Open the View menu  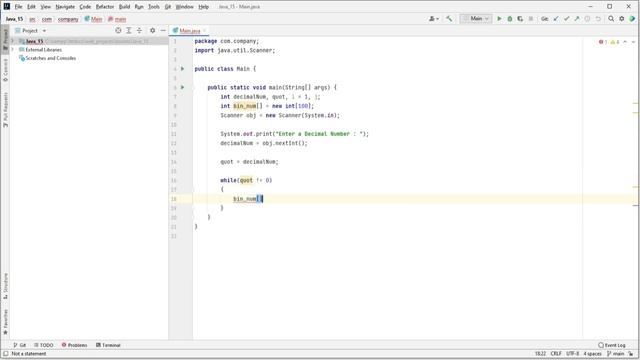(46, 7)
